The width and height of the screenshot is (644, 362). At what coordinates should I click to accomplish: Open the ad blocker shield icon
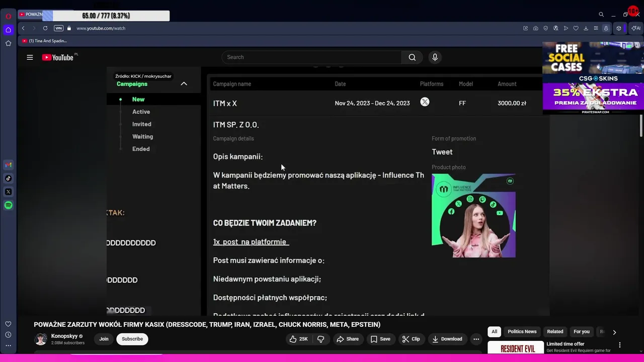click(x=545, y=28)
